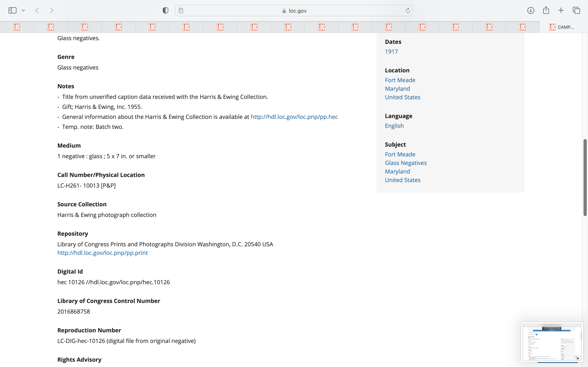Open a new tab with plus icon

[x=561, y=10]
